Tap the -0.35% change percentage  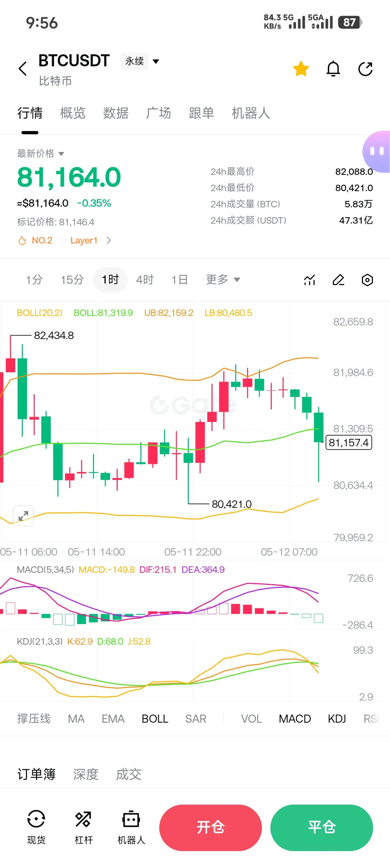tap(94, 203)
